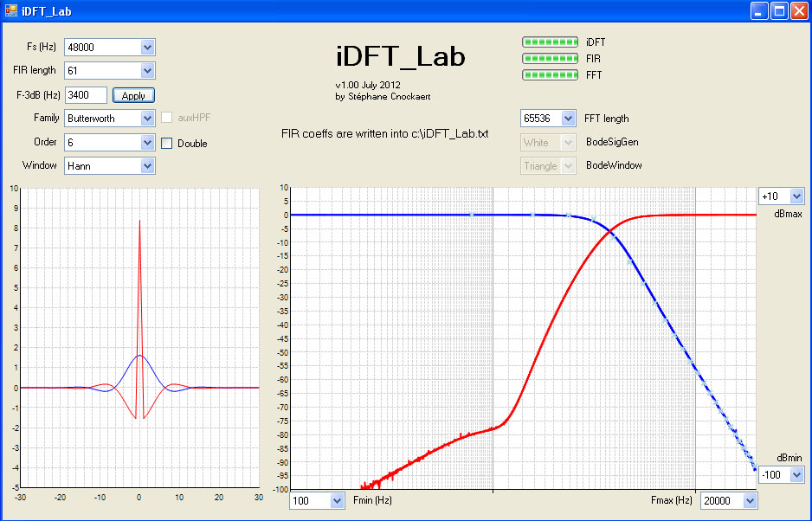Click the large iDFT_Lab heading

coord(401,56)
